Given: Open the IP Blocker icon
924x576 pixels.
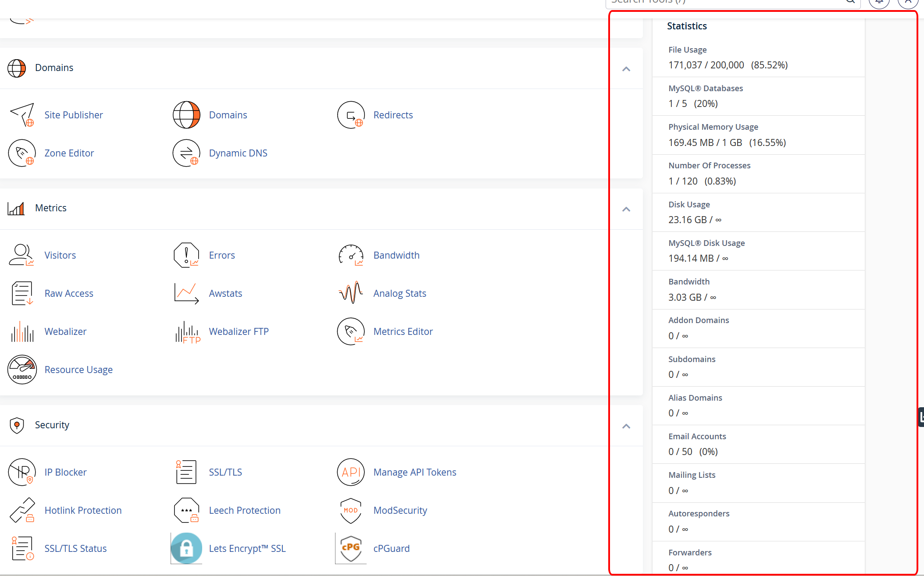Looking at the screenshot, I should pyautogui.click(x=22, y=472).
